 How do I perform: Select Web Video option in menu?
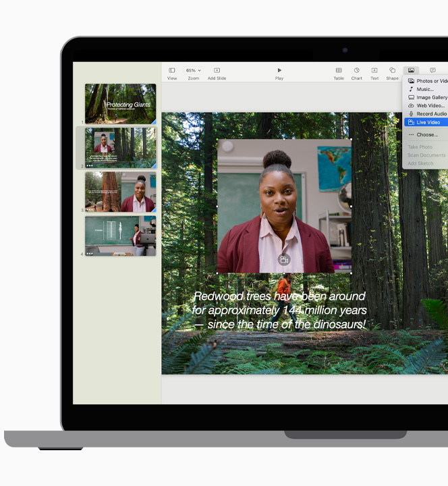click(x=430, y=106)
